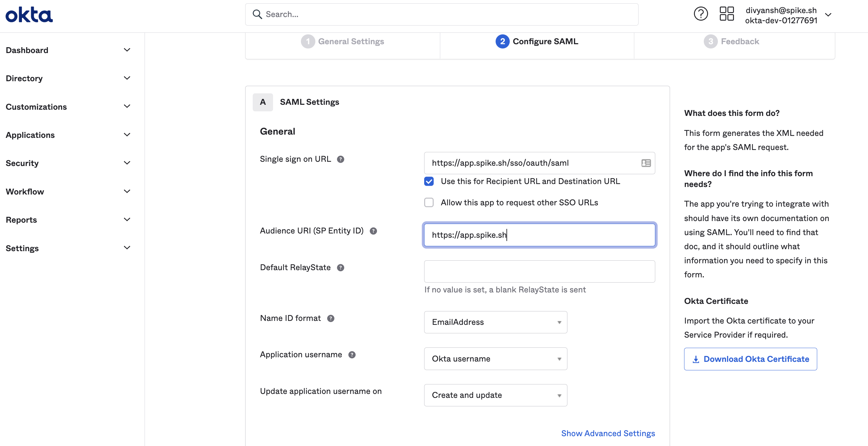Click the 'SAML Settings' heading text
Viewport: 868px width, 446px height.
click(309, 102)
